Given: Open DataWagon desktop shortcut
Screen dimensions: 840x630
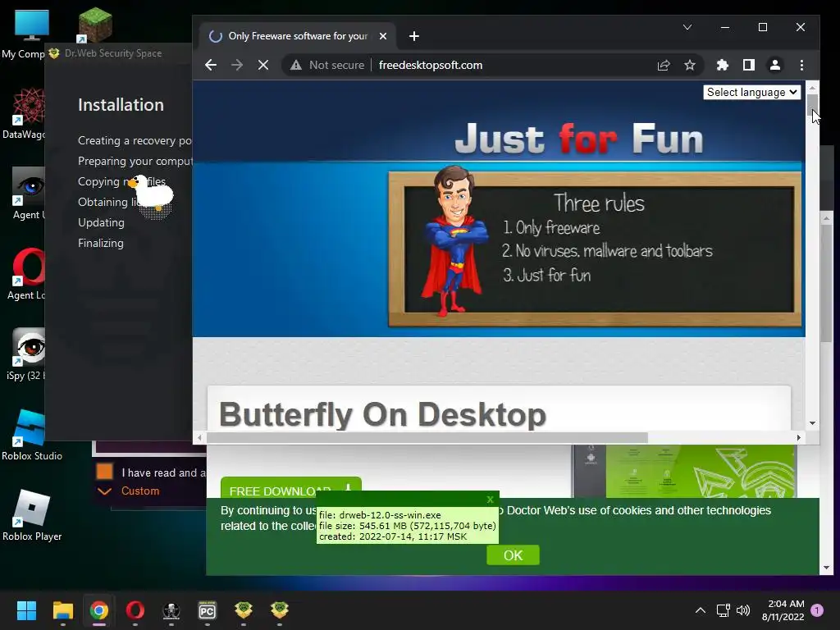Looking at the screenshot, I should [x=24, y=113].
